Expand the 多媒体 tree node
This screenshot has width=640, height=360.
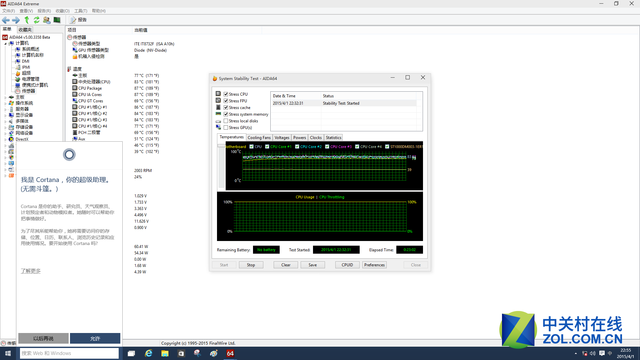point(6,121)
